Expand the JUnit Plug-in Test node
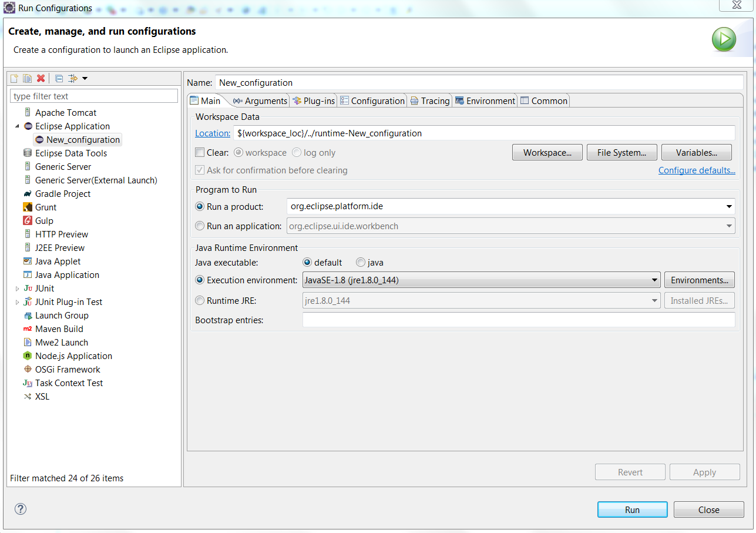 pos(17,301)
